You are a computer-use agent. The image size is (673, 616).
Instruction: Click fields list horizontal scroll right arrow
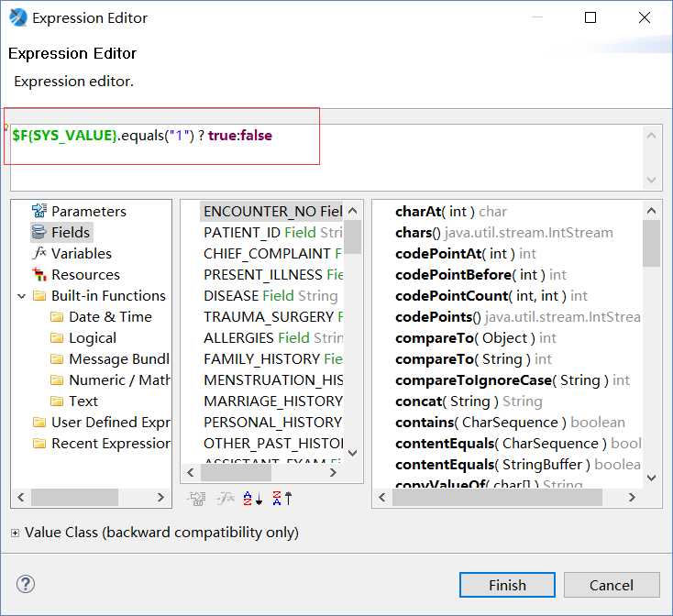click(x=333, y=472)
